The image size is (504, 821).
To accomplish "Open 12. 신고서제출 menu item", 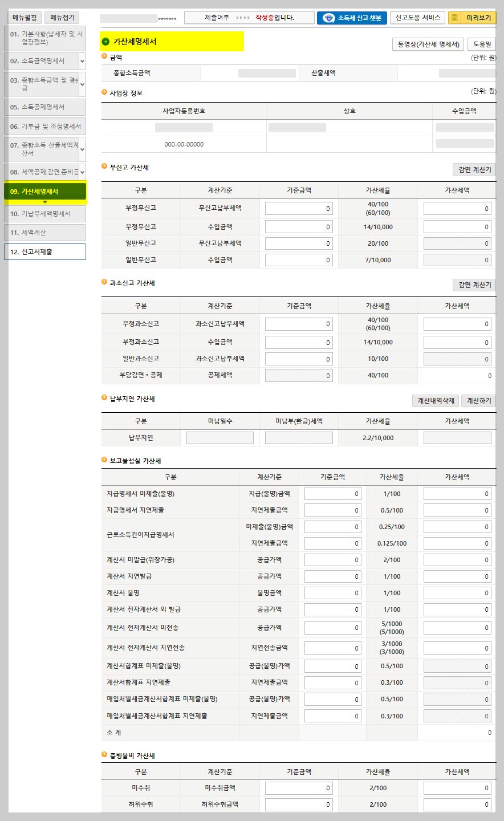I will click(x=45, y=252).
